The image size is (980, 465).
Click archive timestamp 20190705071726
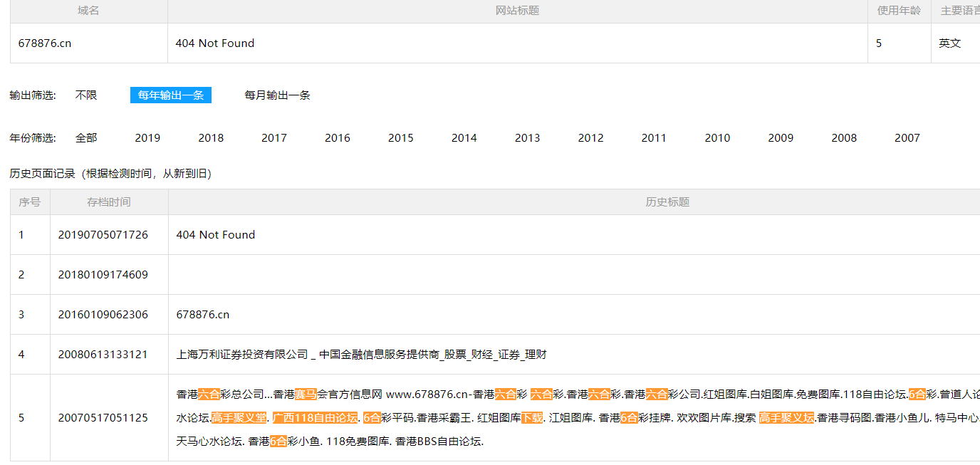coord(104,234)
